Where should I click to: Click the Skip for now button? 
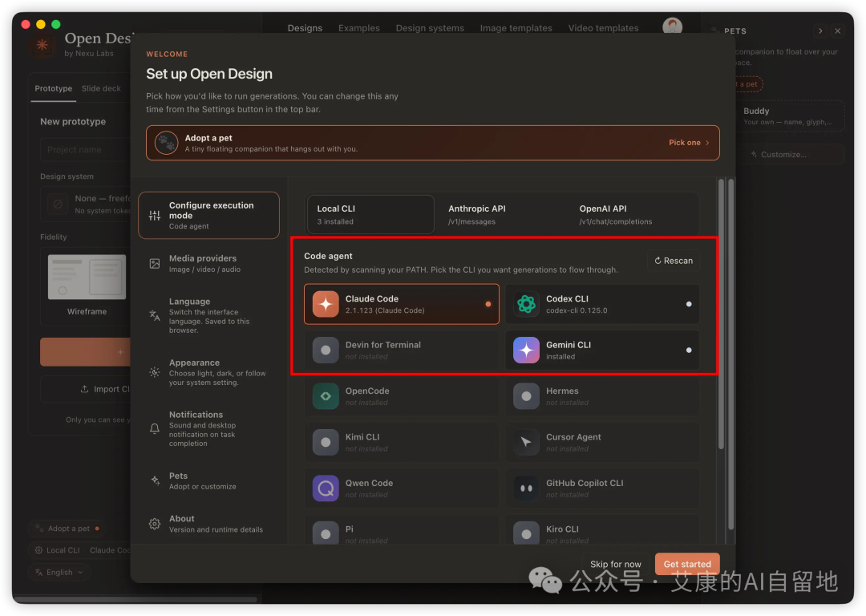pos(615,564)
